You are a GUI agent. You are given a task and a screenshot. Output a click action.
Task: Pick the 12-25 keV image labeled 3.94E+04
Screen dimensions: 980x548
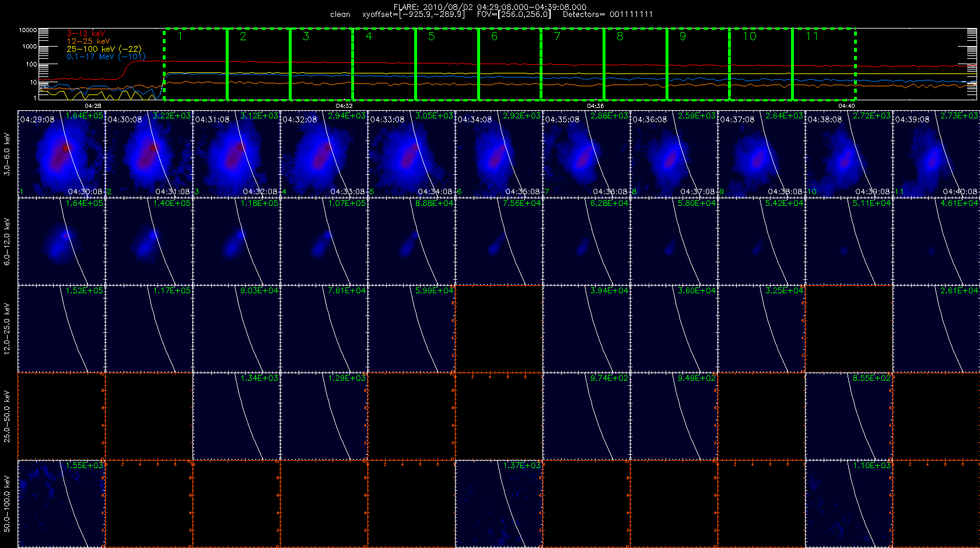(587, 329)
